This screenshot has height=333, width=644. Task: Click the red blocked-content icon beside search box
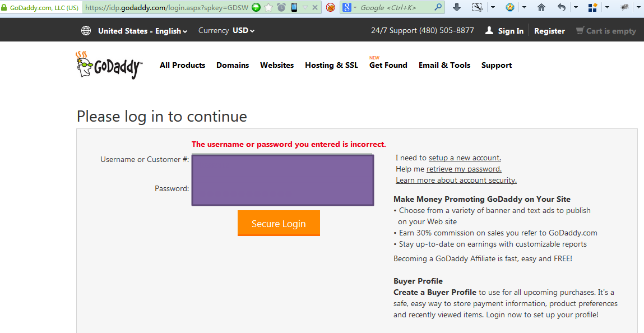(331, 7)
